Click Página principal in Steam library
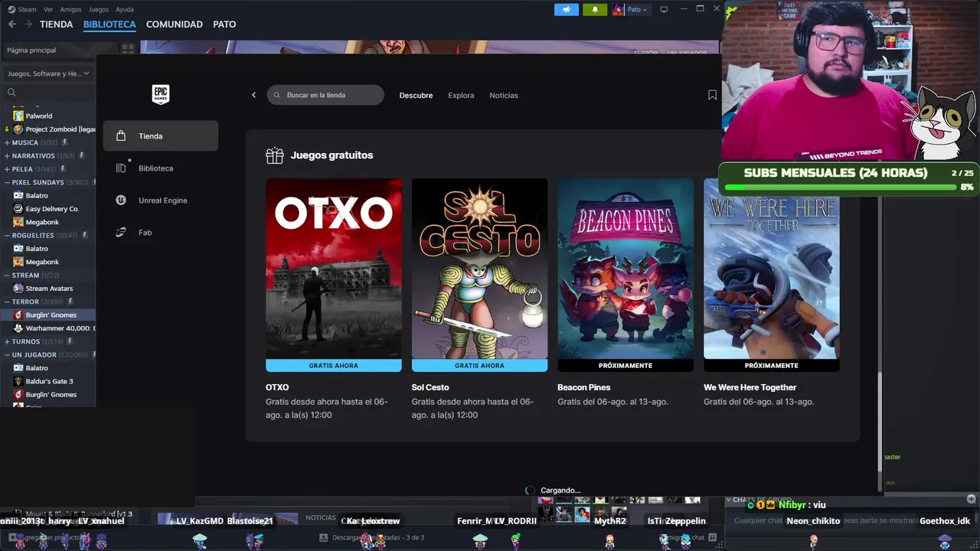This screenshot has width=980, height=551. pos(31,50)
